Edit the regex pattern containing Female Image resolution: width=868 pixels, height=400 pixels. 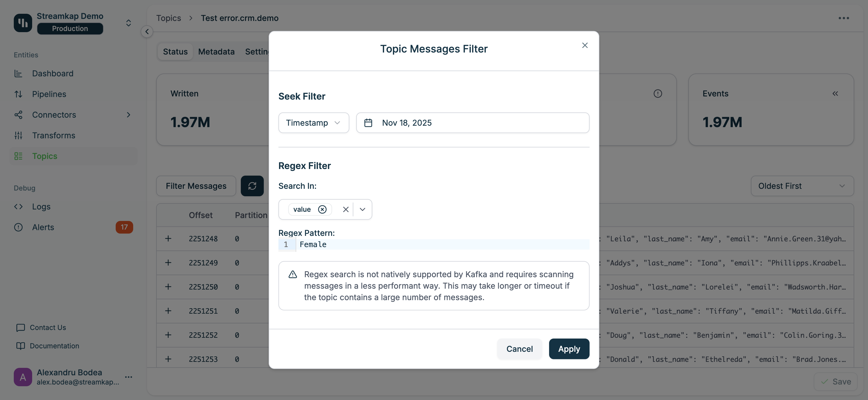(x=313, y=244)
